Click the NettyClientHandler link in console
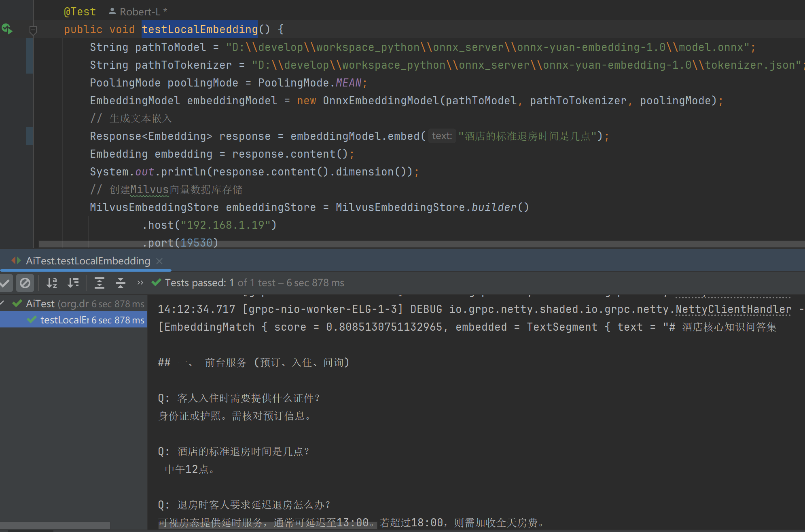 (x=733, y=309)
